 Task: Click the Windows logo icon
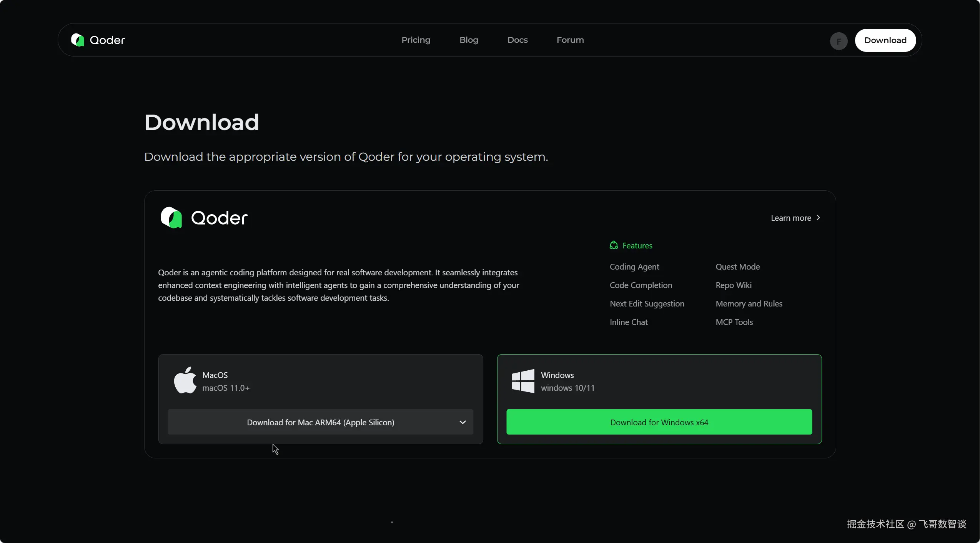tap(523, 381)
